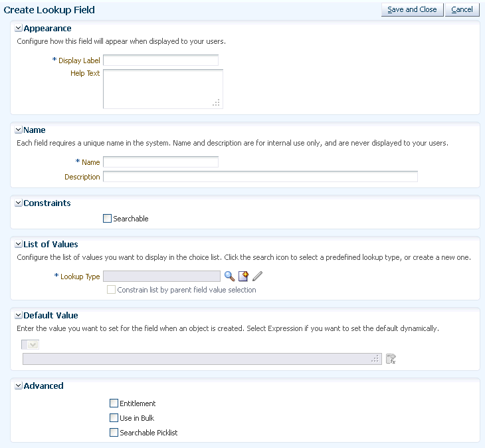This screenshot has height=448, width=485.
Task: Check the Entitlement option
Action: (x=114, y=403)
